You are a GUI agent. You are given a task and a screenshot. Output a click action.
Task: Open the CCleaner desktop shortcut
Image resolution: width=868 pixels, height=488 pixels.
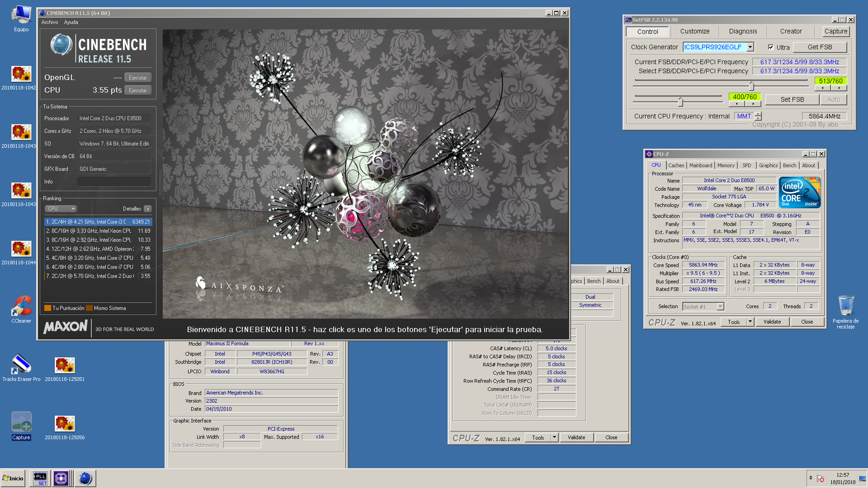pyautogui.click(x=21, y=310)
